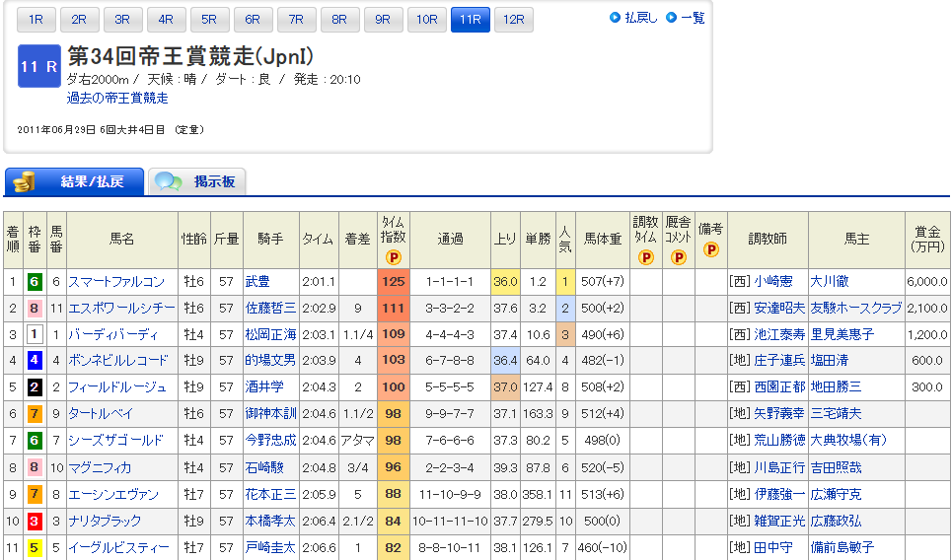Image resolution: width=952 pixels, height=560 pixels.
Task: Open the 10R race tab
Action: click(426, 20)
